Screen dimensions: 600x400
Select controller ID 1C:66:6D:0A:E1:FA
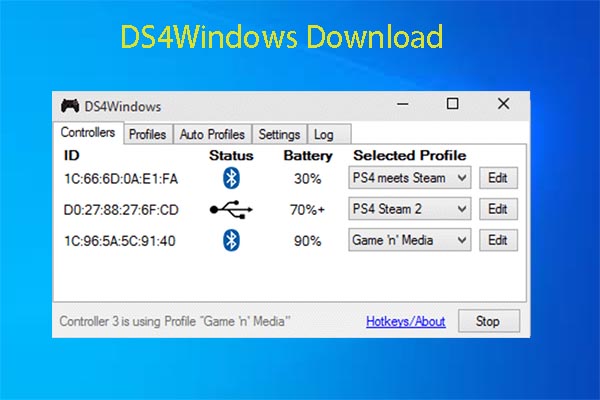121,179
